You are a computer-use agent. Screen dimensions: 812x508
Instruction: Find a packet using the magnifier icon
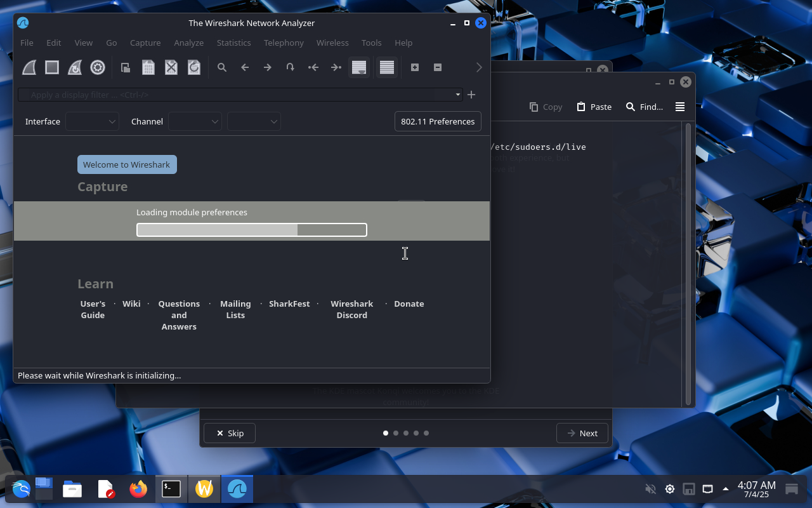[x=222, y=67]
